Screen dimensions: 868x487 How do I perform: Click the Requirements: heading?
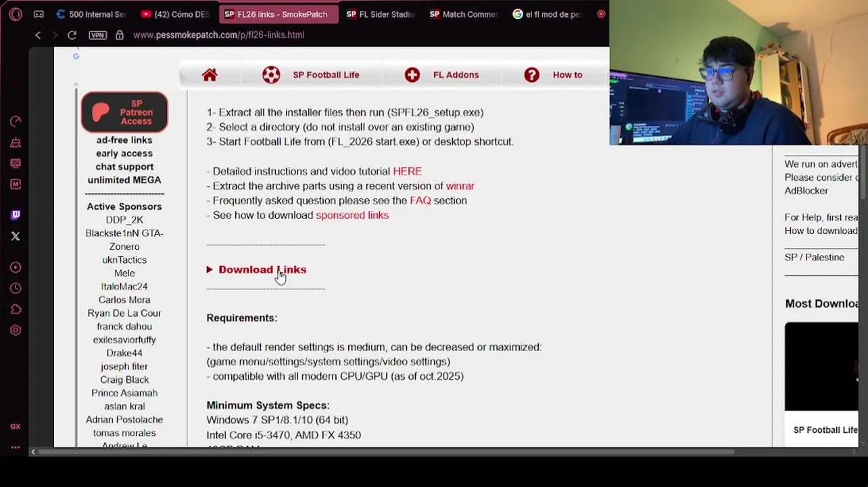pos(241,318)
